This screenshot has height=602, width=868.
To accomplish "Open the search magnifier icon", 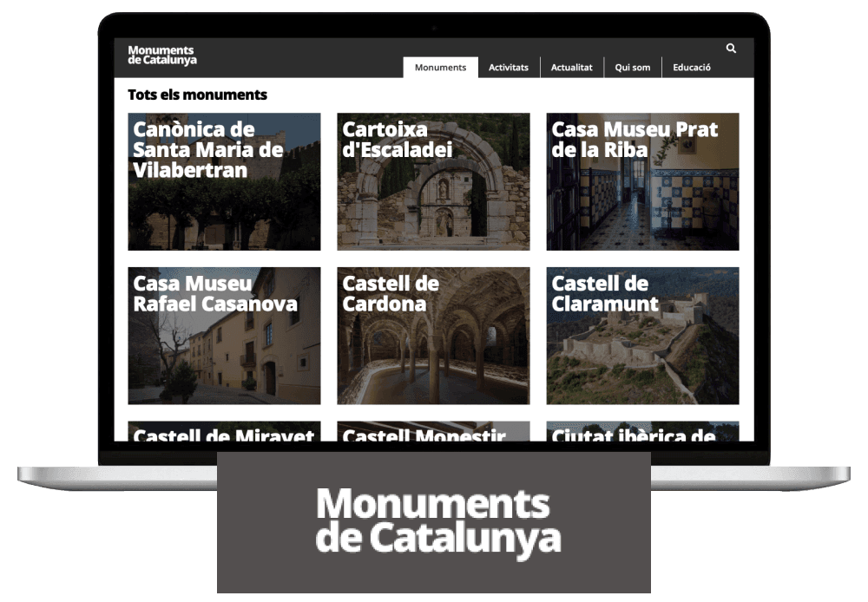I will point(730,48).
